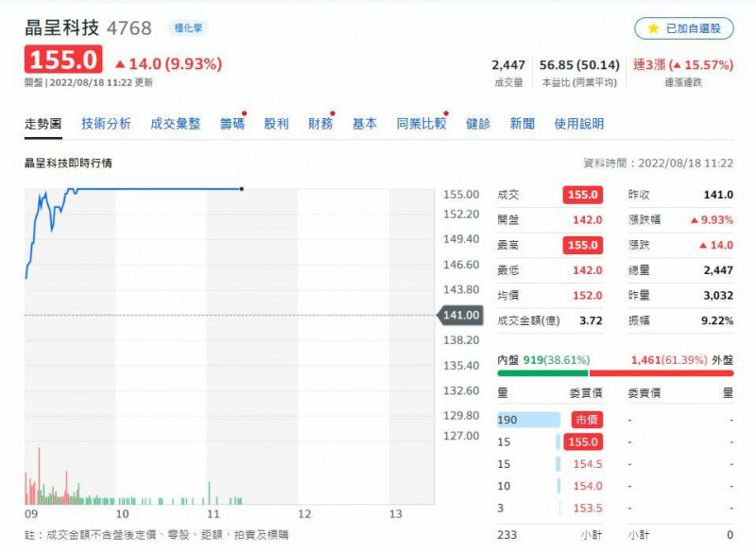Switch to the 健診 tab

478,124
